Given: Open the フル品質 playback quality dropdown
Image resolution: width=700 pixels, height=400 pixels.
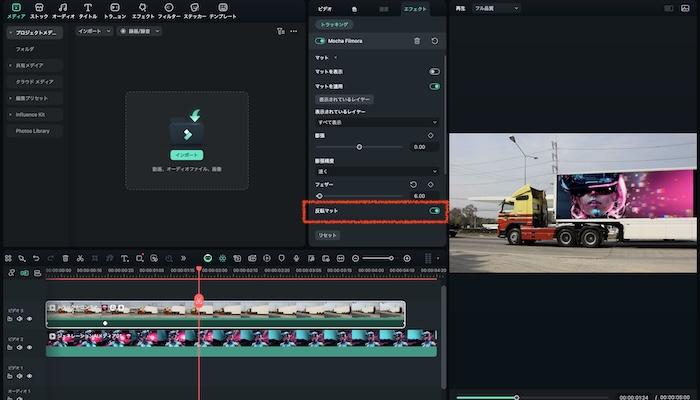Looking at the screenshot, I should (x=496, y=8).
